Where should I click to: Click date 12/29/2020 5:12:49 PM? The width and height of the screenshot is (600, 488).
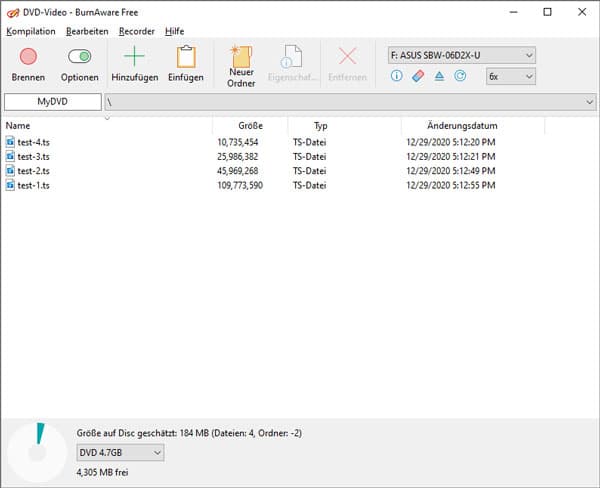click(451, 171)
